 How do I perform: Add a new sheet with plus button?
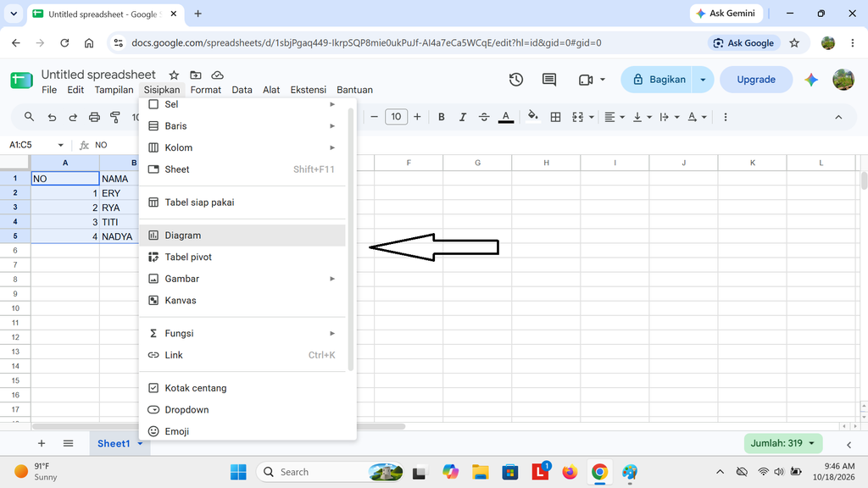[42, 443]
